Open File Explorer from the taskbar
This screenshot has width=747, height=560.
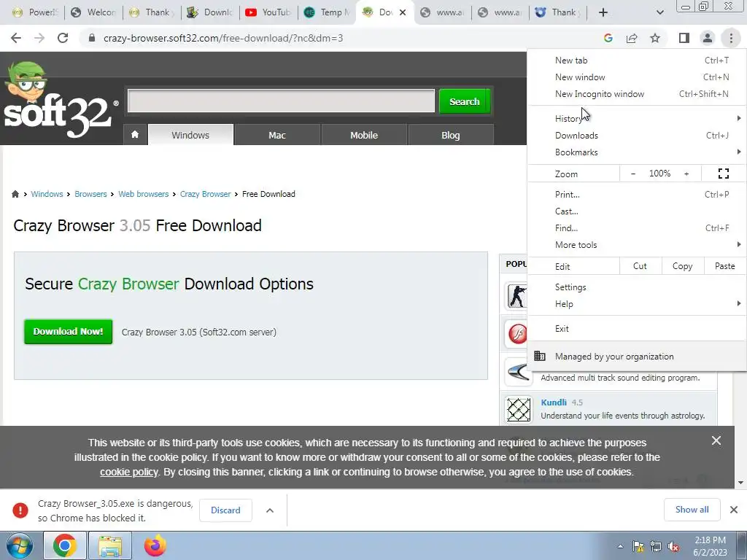110,545
